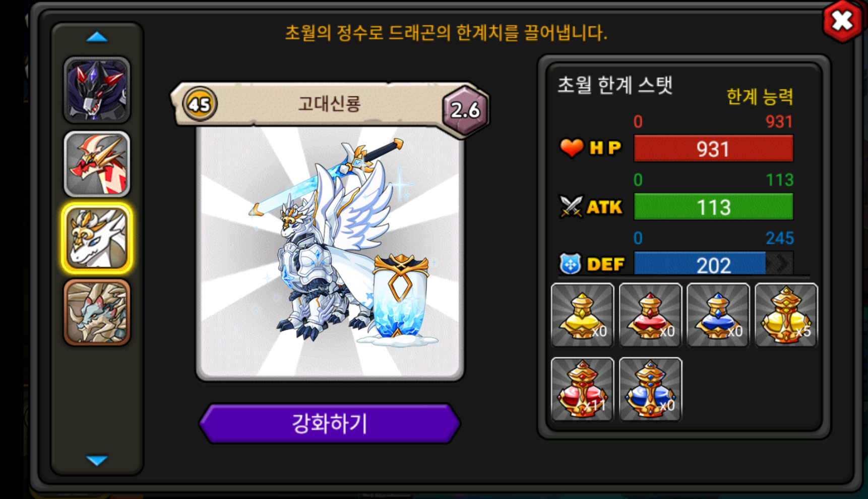This screenshot has width=868, height=499.
Task: Select the dark black dragon portrait
Action: [x=97, y=90]
